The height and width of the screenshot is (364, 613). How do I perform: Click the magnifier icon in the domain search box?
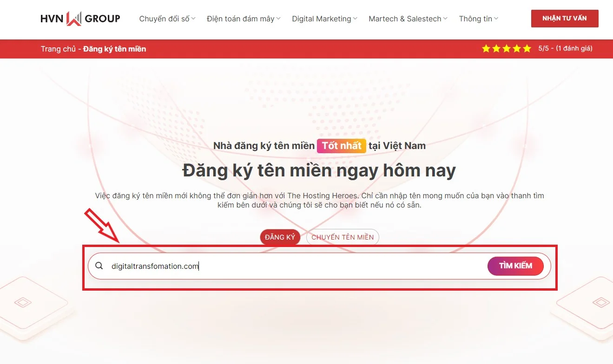pos(99,266)
